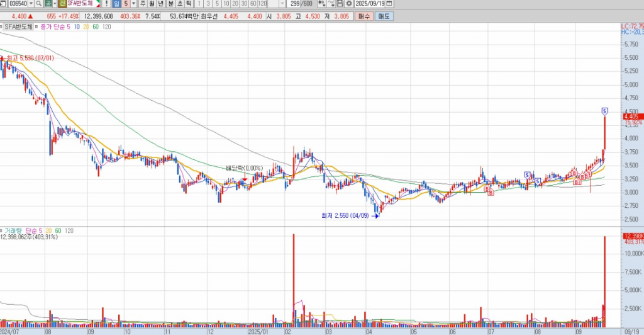Open the dropdown arrow next to 5

point(133,4)
